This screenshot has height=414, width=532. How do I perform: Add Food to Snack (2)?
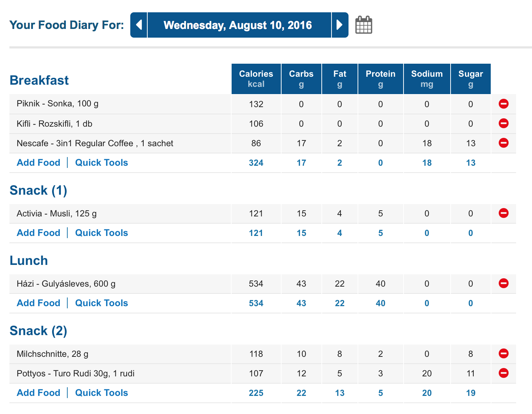[x=38, y=393]
